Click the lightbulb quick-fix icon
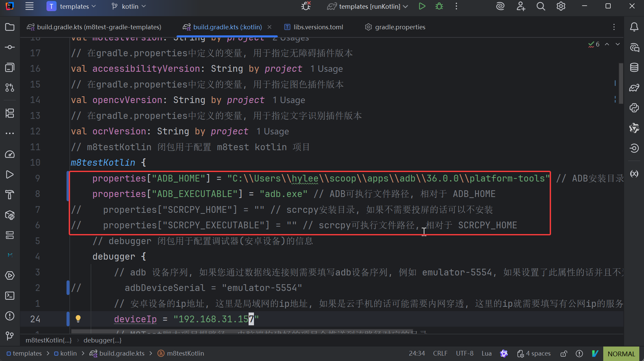The width and height of the screenshot is (644, 361). [78, 319]
